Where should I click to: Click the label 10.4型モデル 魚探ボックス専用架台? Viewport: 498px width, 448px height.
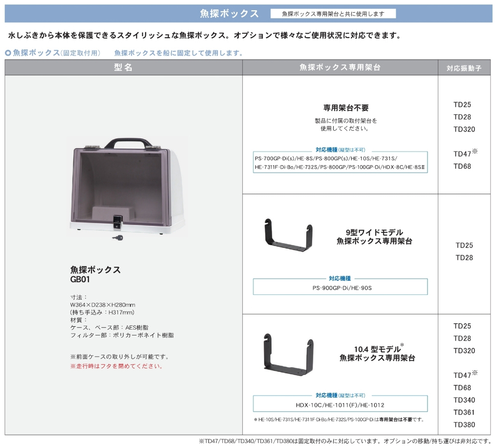click(x=377, y=353)
